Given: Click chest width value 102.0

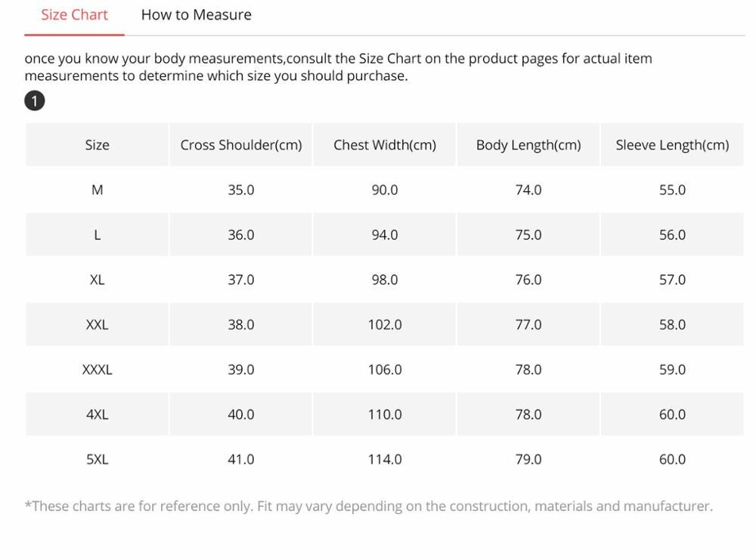Looking at the screenshot, I should click(x=385, y=324).
